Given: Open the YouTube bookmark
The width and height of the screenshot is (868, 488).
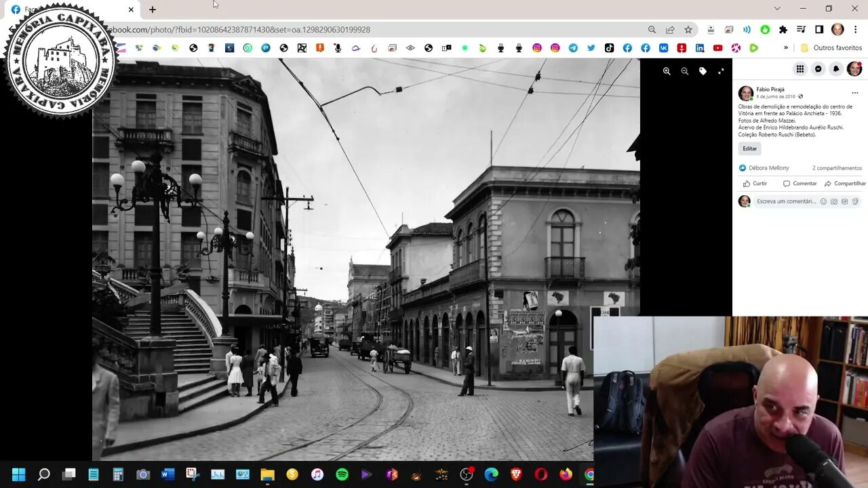Looking at the screenshot, I should point(717,48).
